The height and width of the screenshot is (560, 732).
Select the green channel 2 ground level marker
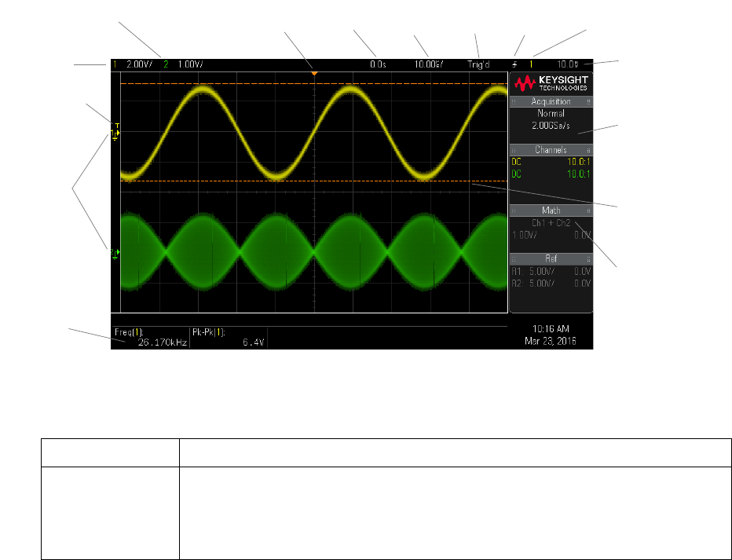tap(115, 254)
